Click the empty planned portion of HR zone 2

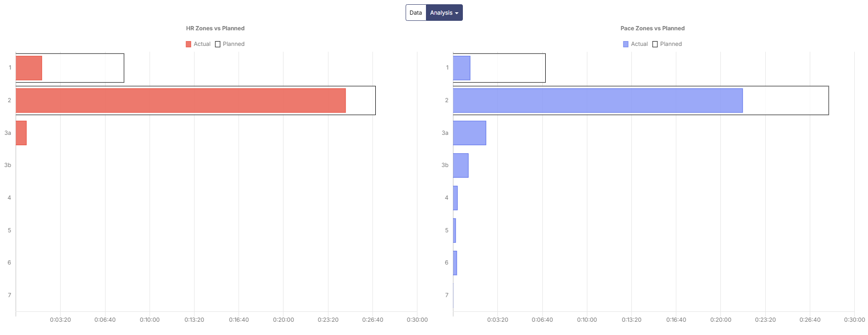(x=361, y=100)
